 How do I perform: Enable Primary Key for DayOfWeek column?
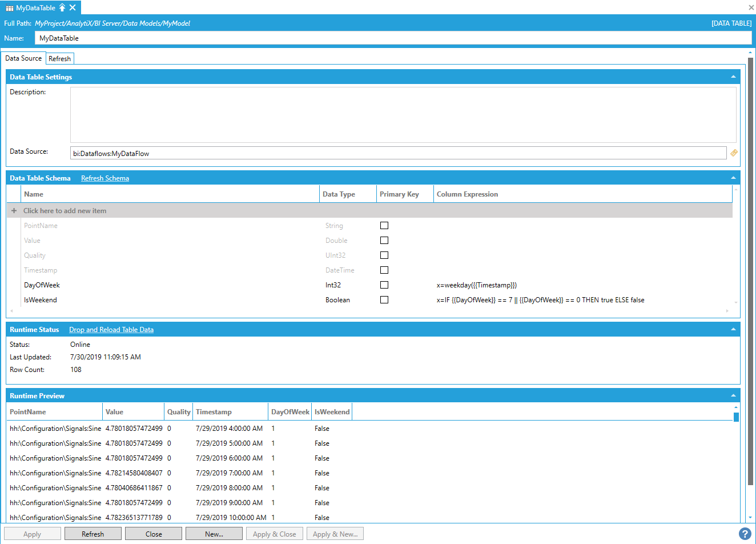click(x=384, y=285)
